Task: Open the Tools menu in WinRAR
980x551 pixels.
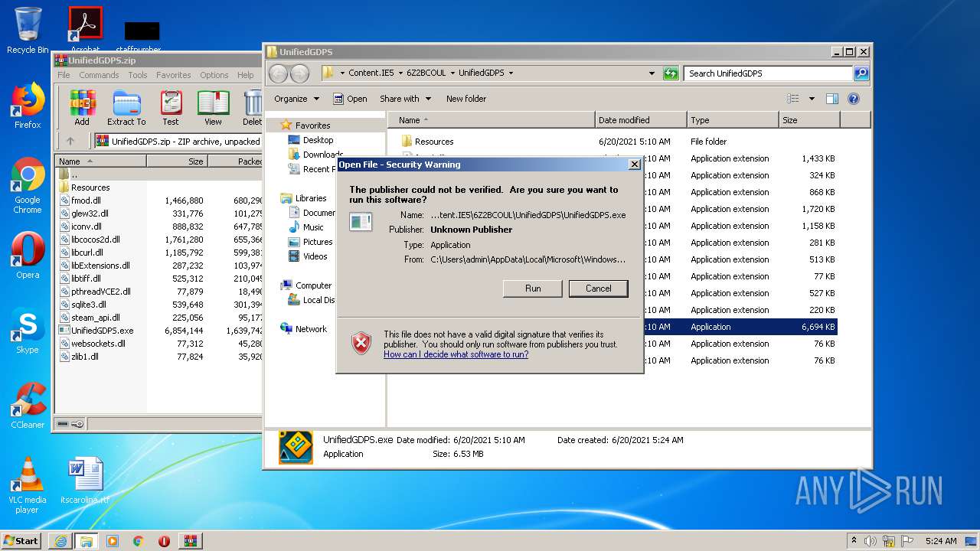Action: pos(138,75)
